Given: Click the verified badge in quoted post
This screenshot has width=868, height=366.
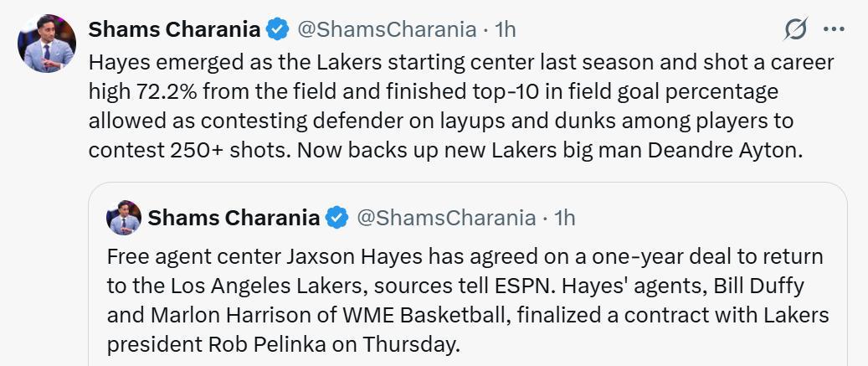Looking at the screenshot, I should click(x=336, y=218).
